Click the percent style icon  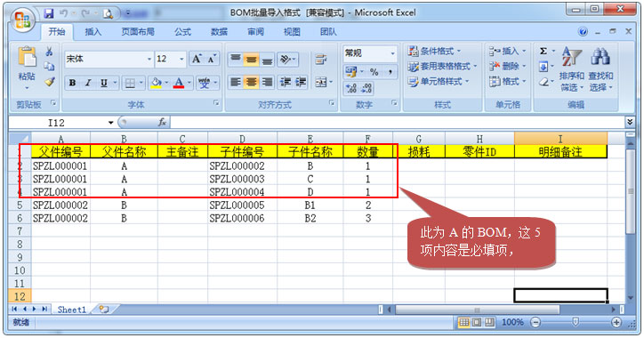(x=374, y=72)
